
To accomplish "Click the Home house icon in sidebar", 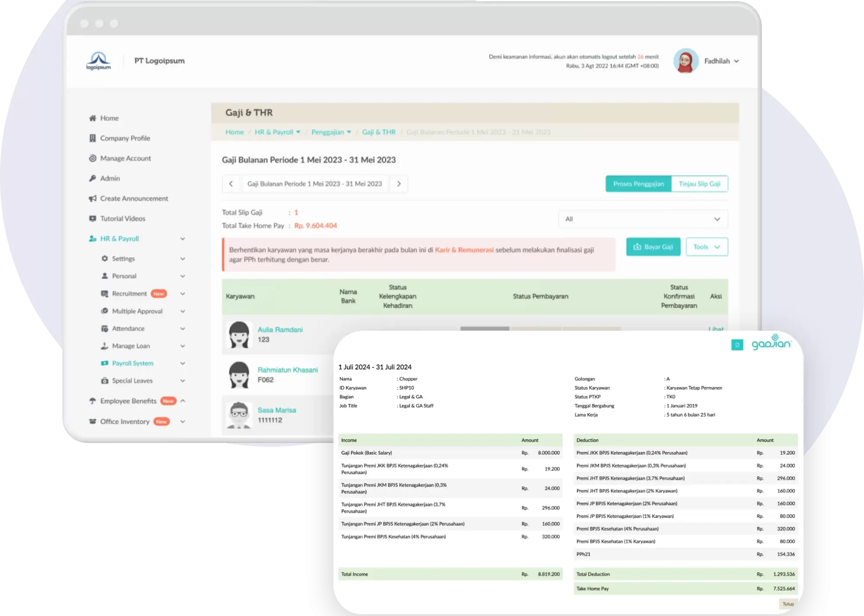I will 92,118.
